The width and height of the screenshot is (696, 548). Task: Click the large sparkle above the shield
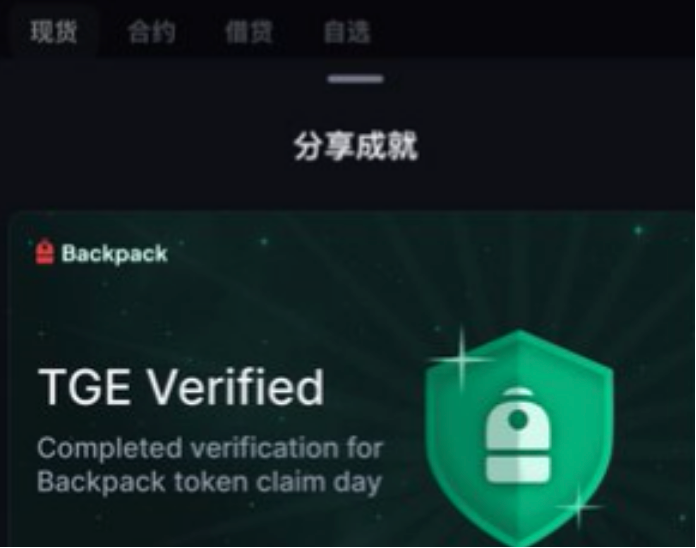click(462, 359)
